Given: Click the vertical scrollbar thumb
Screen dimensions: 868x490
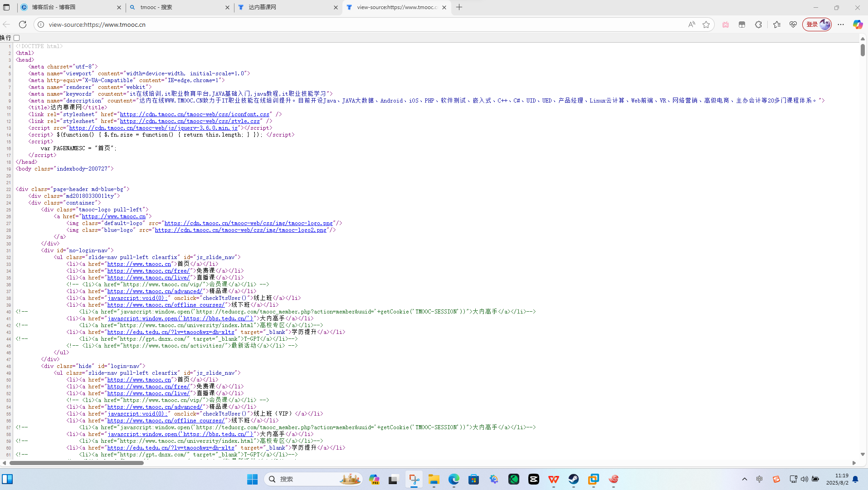Looking at the screenshot, I should click(863, 50).
